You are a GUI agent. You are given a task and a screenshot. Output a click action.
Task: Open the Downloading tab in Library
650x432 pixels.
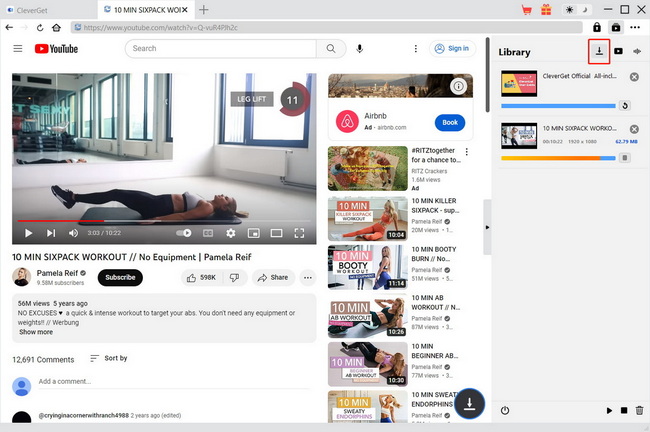tap(599, 51)
